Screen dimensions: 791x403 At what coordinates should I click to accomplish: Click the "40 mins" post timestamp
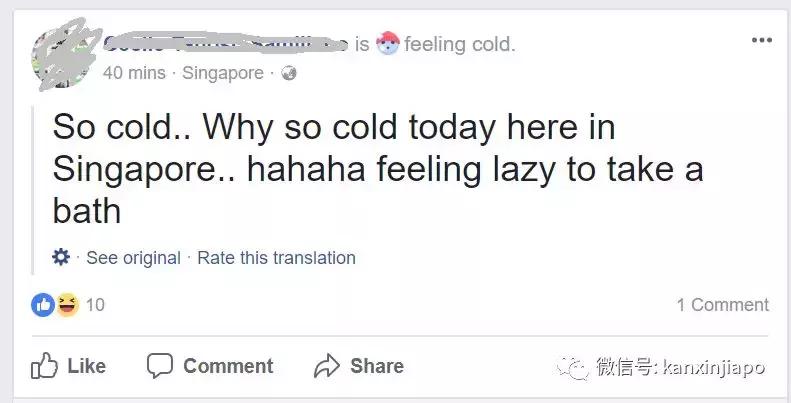tap(127, 73)
